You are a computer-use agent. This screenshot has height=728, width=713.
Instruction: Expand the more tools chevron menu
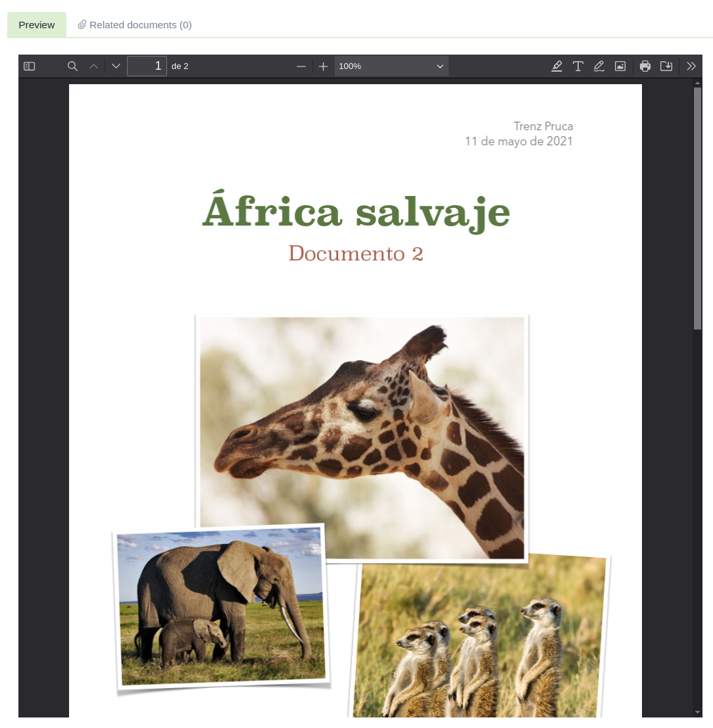click(x=691, y=66)
